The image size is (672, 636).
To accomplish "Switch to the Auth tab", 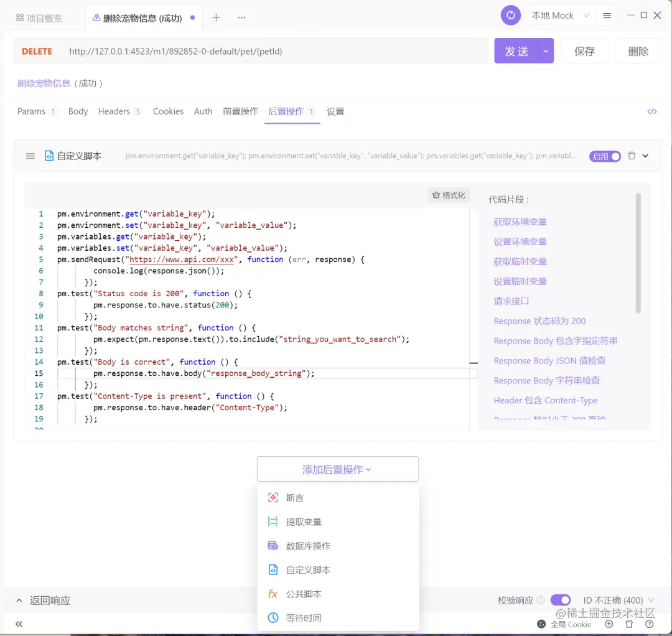I will point(203,111).
